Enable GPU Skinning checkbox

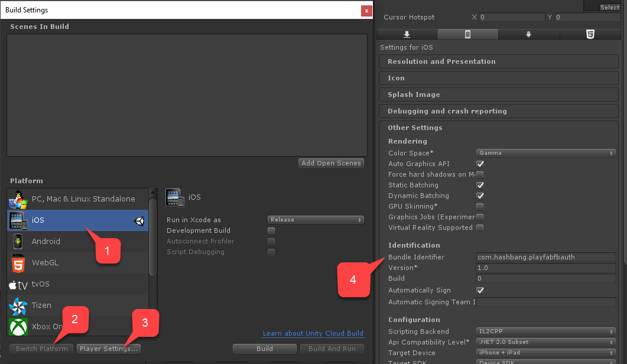(x=480, y=206)
